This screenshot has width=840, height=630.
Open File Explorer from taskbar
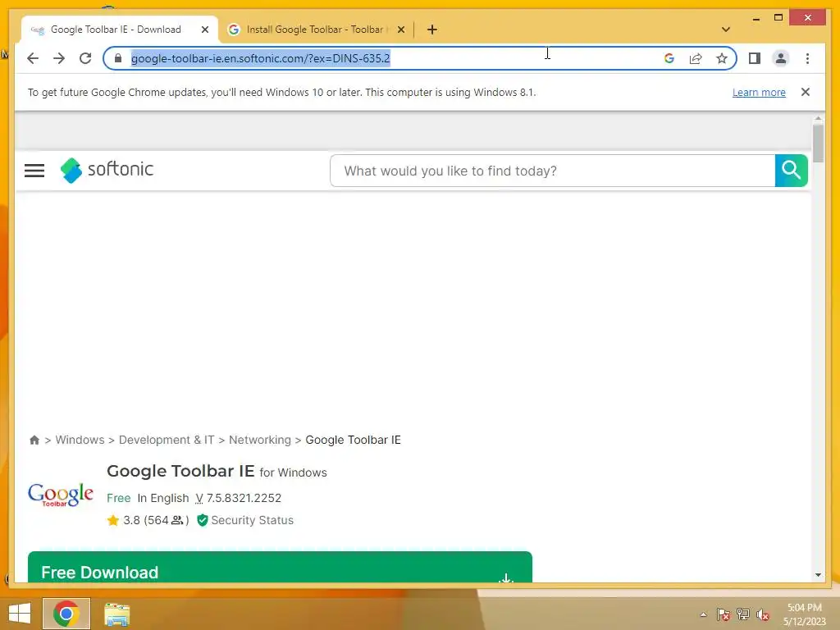tap(116, 614)
